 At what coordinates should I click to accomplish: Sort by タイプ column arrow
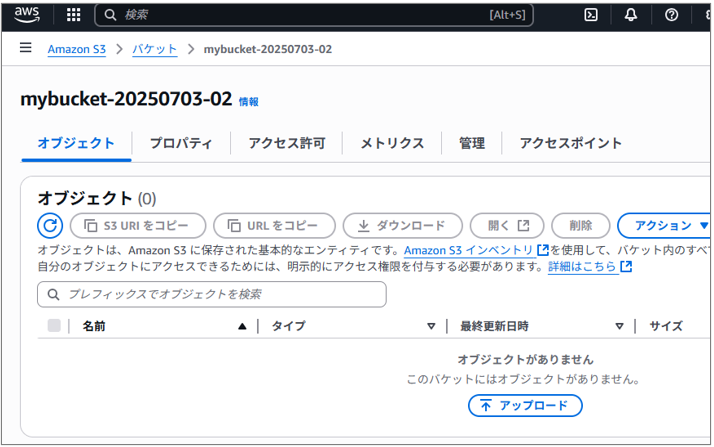click(x=431, y=326)
